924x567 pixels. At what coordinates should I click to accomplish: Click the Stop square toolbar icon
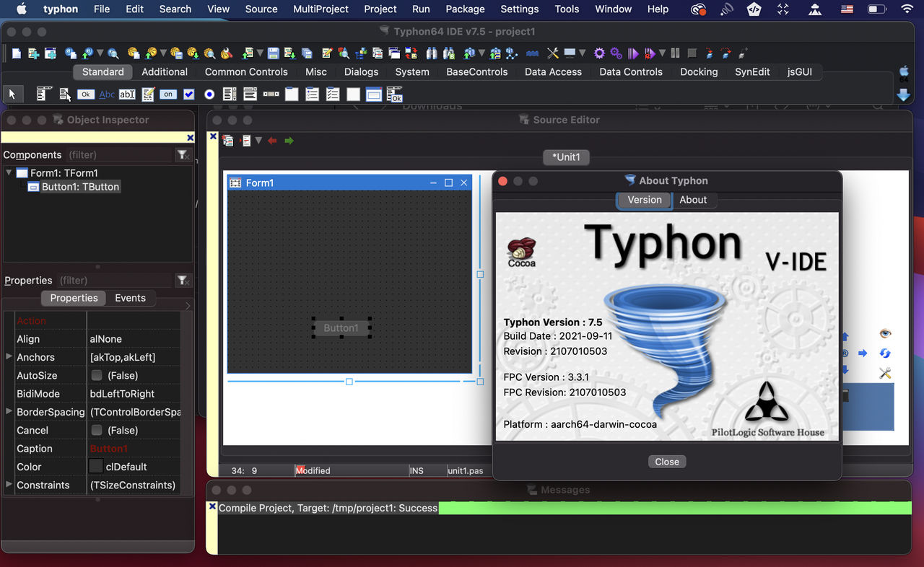[x=692, y=53]
